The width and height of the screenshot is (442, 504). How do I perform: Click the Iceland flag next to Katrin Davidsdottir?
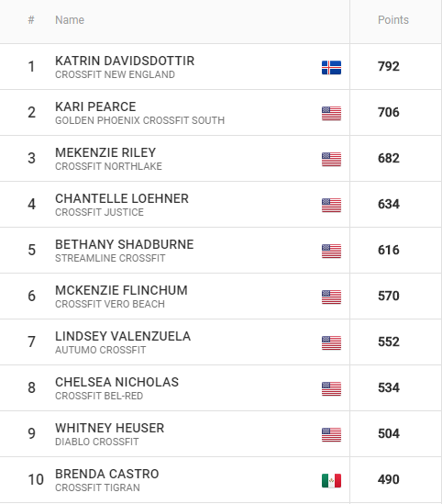(331, 68)
